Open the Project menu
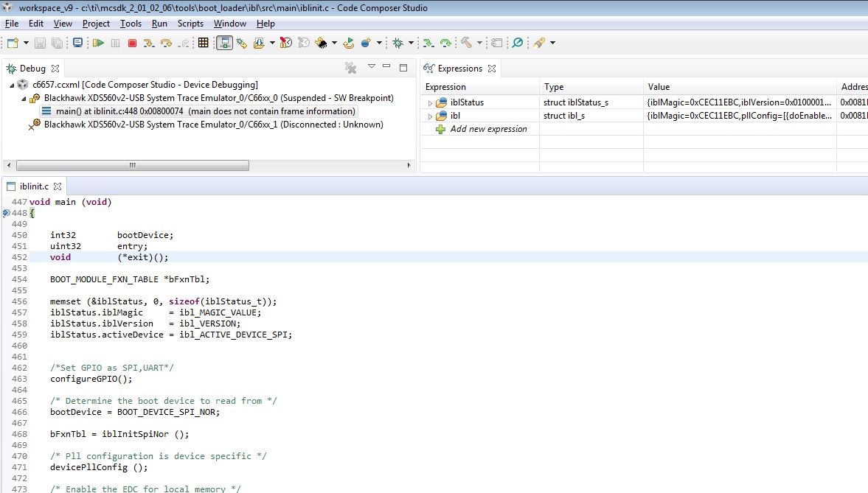 (x=96, y=24)
